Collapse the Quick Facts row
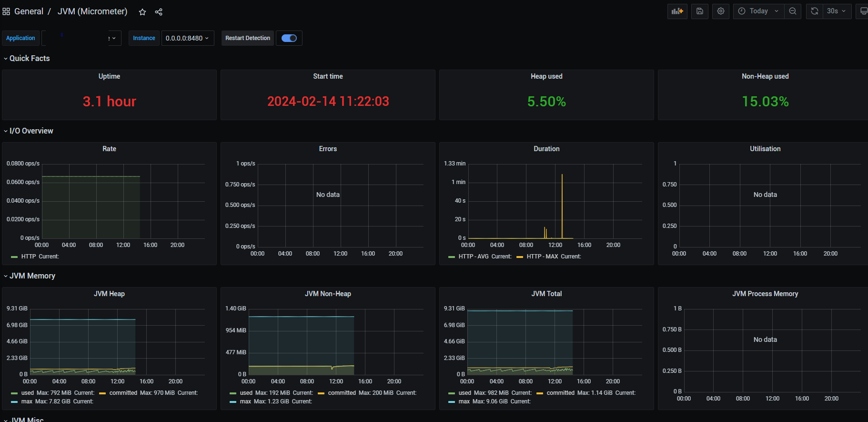The width and height of the screenshot is (868, 422). point(27,58)
